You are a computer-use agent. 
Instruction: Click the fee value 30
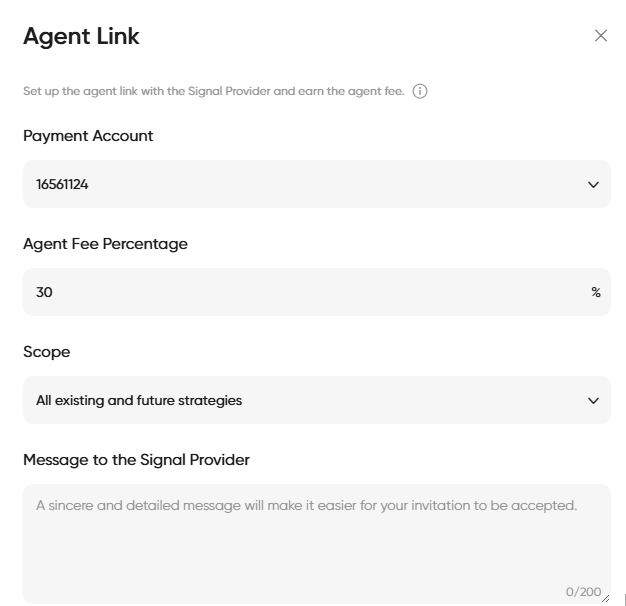coord(44,292)
